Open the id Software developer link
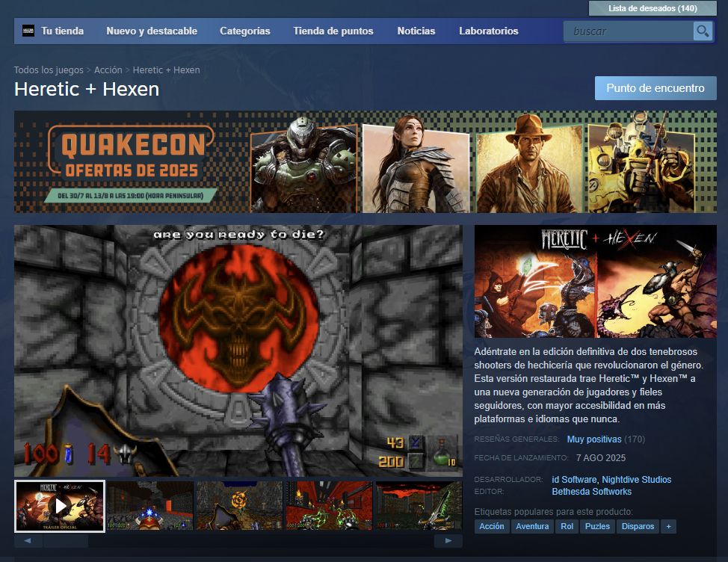This screenshot has height=562, width=728. [x=574, y=479]
